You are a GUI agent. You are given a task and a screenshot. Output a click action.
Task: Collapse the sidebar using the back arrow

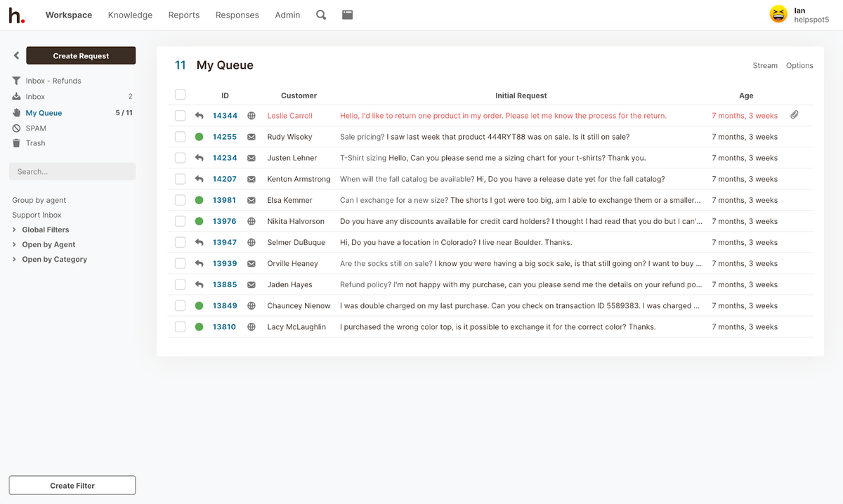point(16,56)
